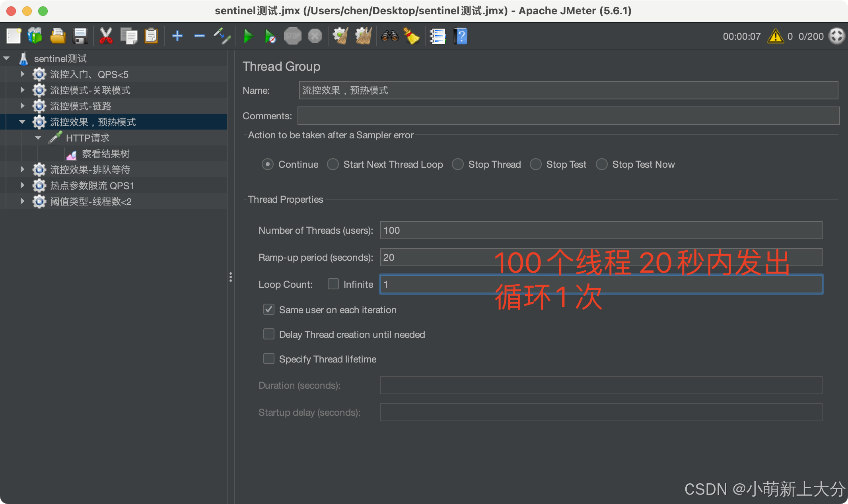Select 察看结果树 in the test tree
This screenshot has width=848, height=504.
(x=105, y=154)
